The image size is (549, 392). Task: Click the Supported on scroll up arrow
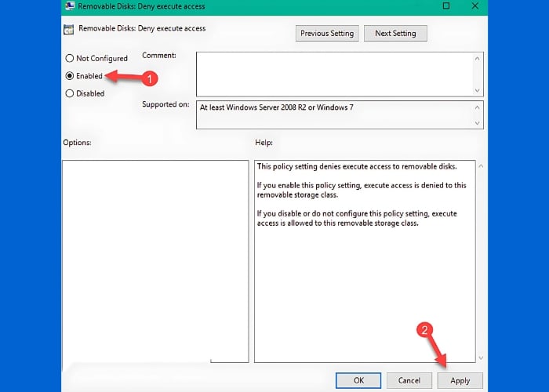[477, 107]
